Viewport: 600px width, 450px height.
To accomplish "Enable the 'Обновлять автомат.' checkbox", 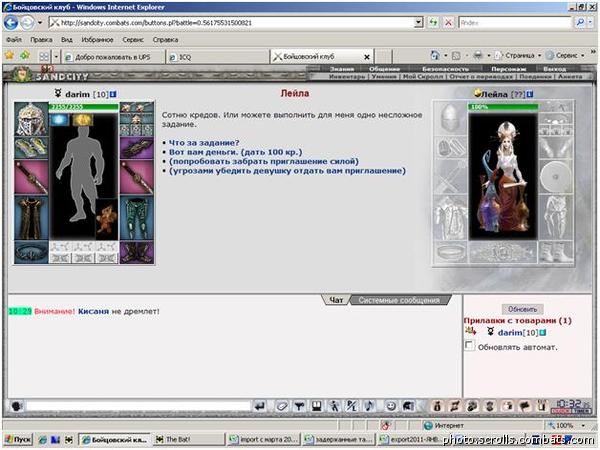I will coord(469,346).
